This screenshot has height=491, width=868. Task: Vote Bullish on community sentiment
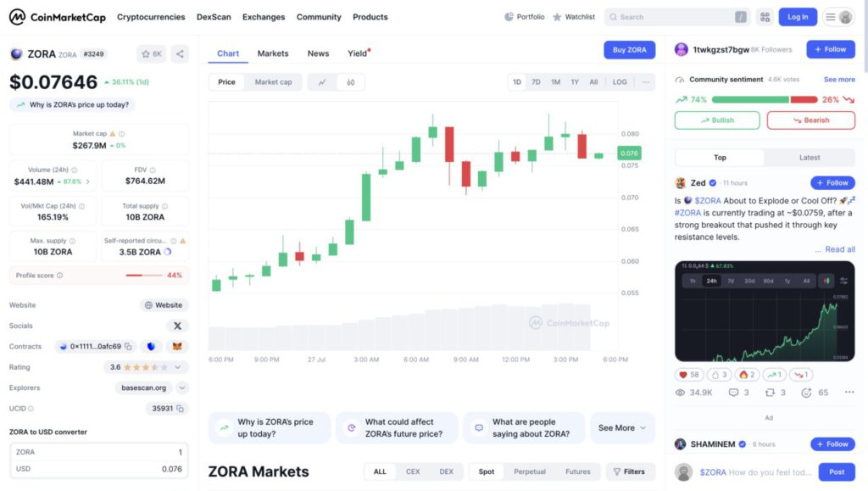[x=717, y=120]
